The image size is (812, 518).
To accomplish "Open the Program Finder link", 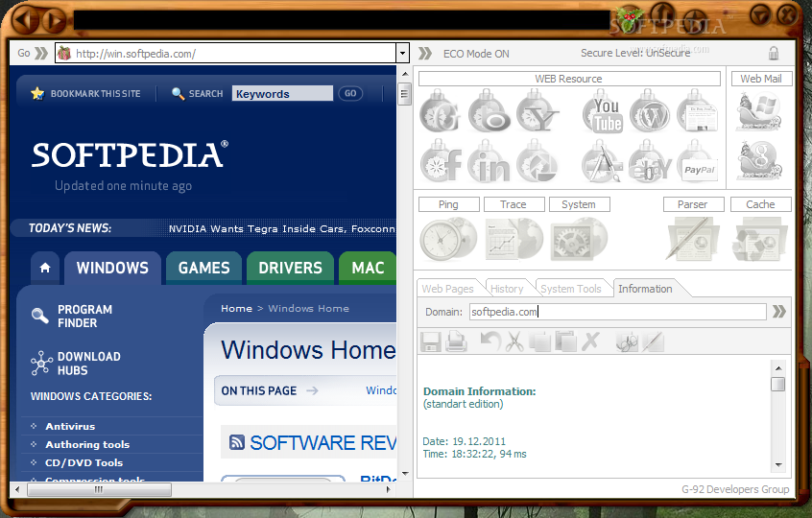I will point(72,316).
